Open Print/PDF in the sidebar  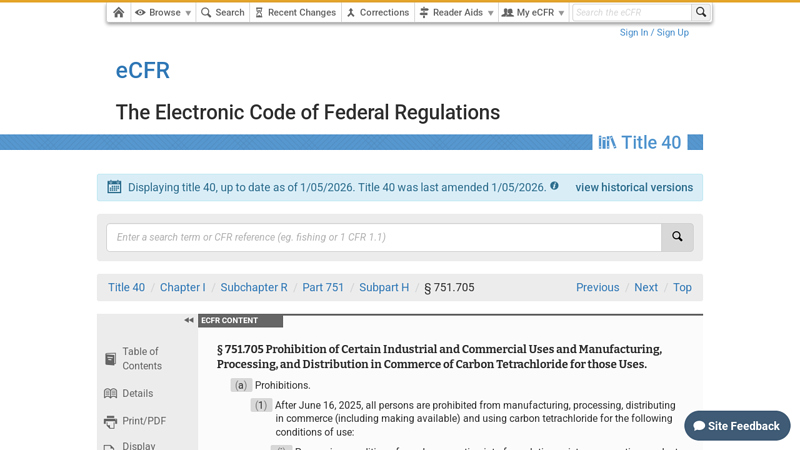point(144,421)
